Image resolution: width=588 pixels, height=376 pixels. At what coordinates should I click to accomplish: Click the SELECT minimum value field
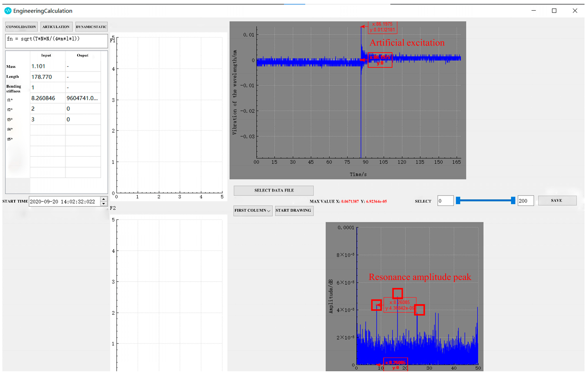coord(445,201)
